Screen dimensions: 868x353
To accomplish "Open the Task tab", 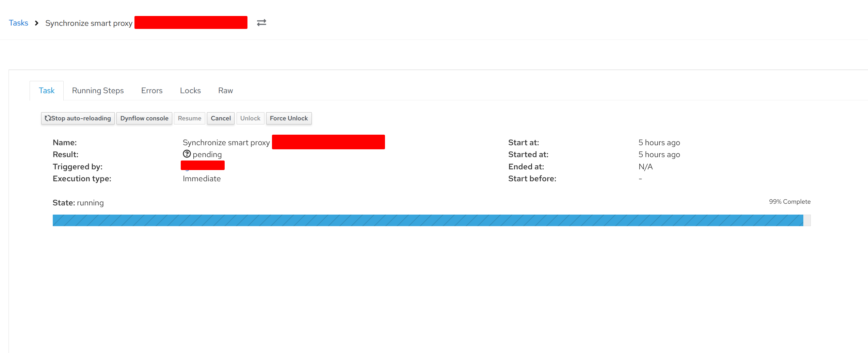I will [47, 90].
